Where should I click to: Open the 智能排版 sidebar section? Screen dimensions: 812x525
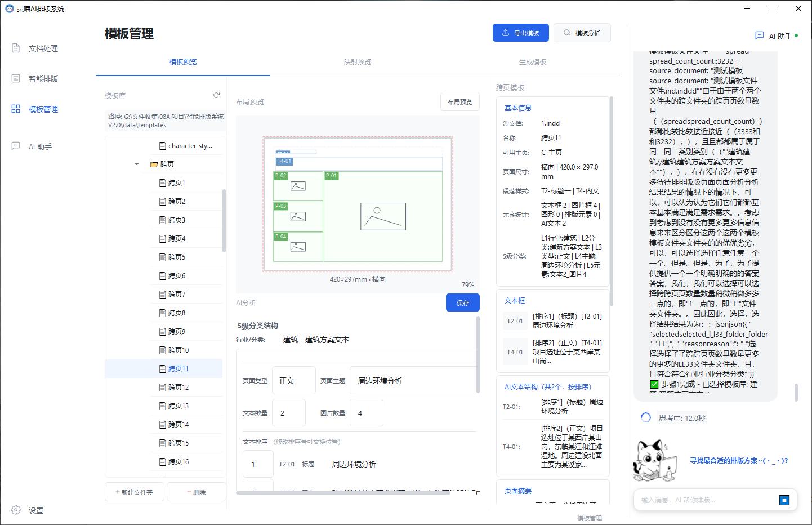[x=35, y=79]
